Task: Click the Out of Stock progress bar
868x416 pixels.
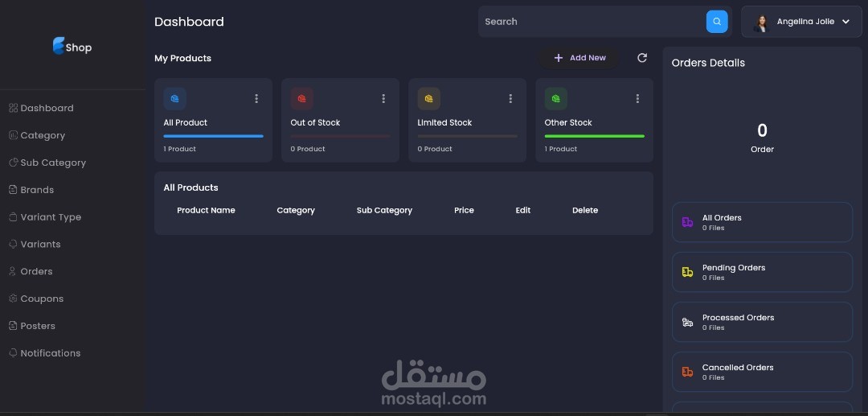Action: pyautogui.click(x=341, y=136)
